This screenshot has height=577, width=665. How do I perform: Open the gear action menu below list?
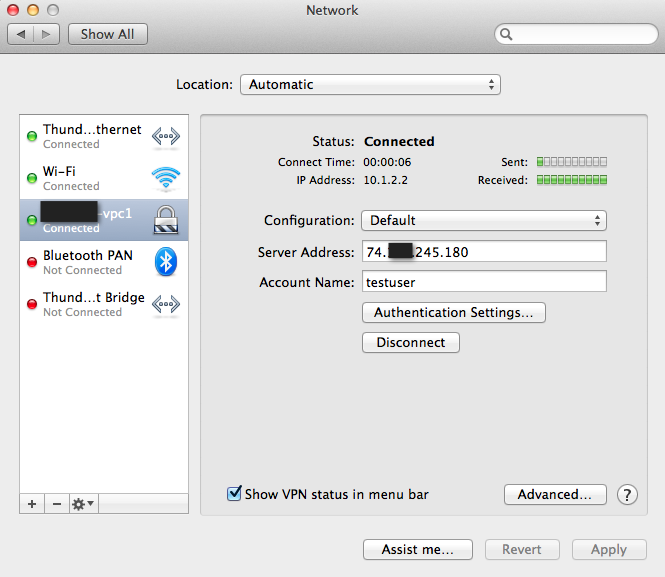pos(83,504)
